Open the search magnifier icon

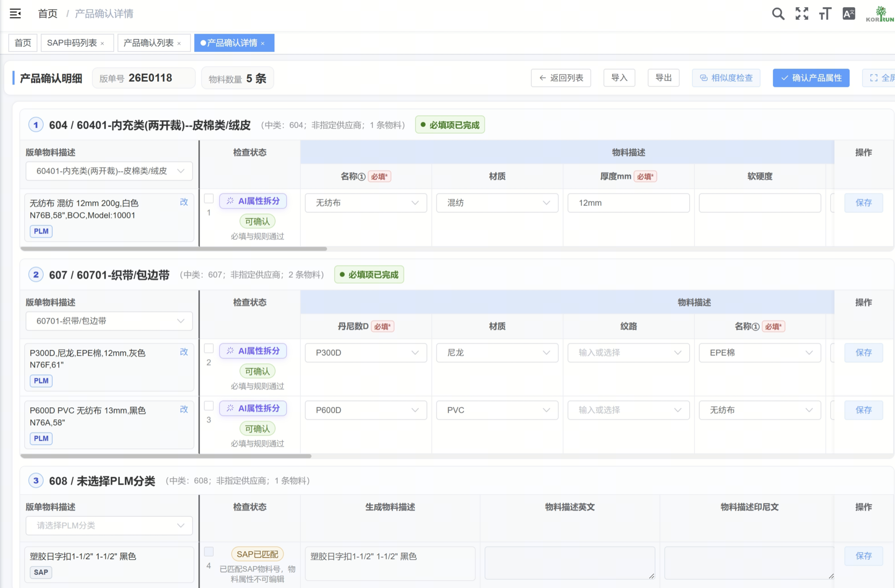pos(778,13)
